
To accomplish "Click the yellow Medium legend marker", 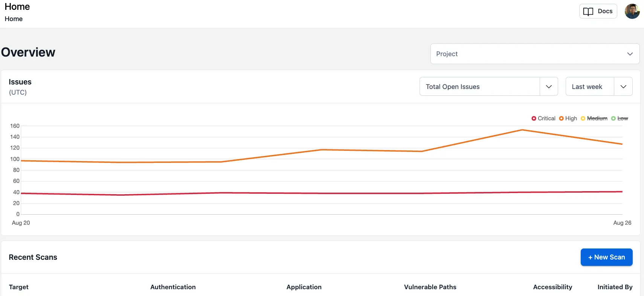I will (x=583, y=118).
